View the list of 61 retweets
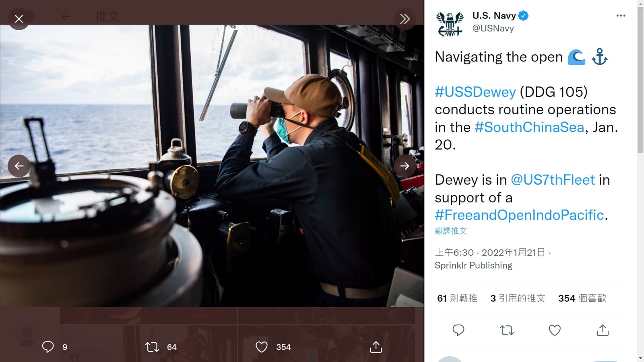This screenshot has width=644, height=362. 457,298
